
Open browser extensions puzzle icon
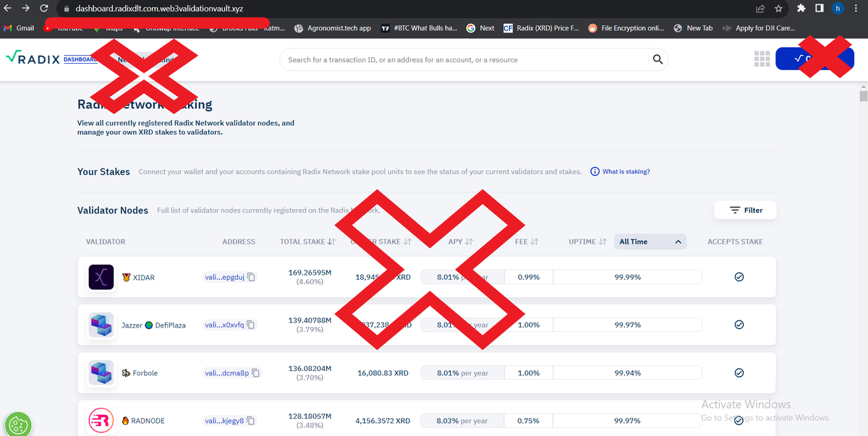click(x=801, y=9)
